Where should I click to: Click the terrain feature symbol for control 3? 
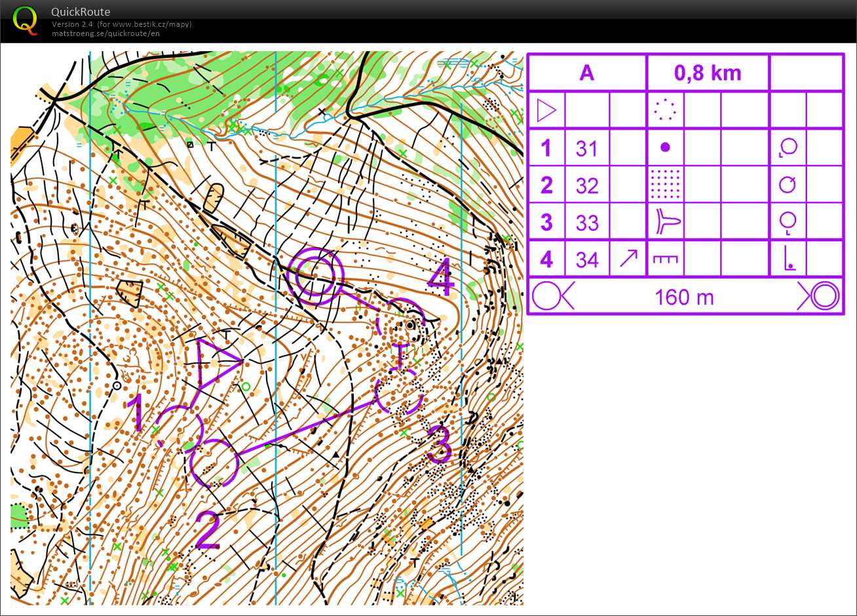tap(665, 222)
